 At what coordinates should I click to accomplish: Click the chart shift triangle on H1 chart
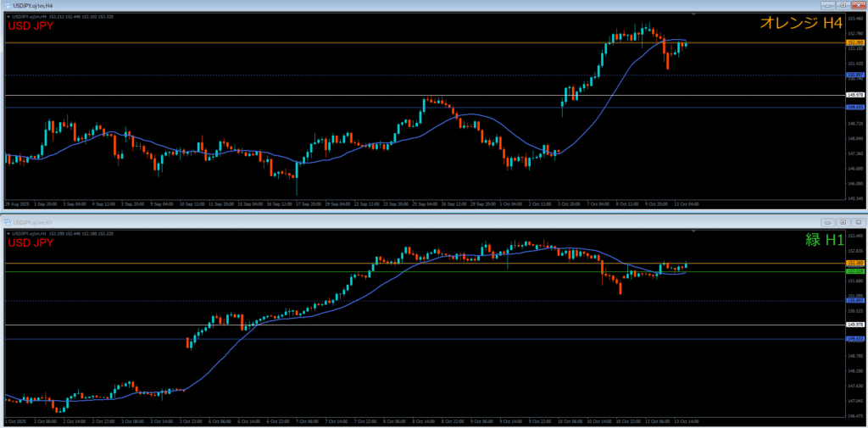coord(693,231)
